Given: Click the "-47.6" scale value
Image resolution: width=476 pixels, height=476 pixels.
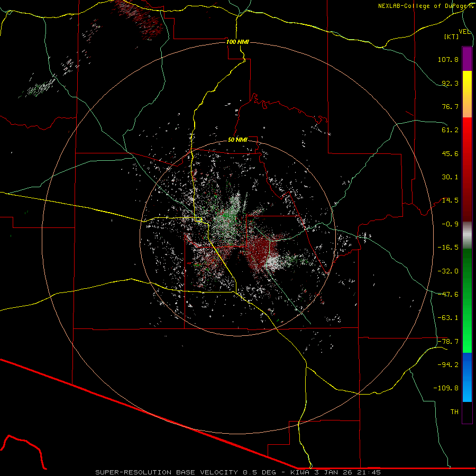Looking at the screenshot, I should pos(448,295).
